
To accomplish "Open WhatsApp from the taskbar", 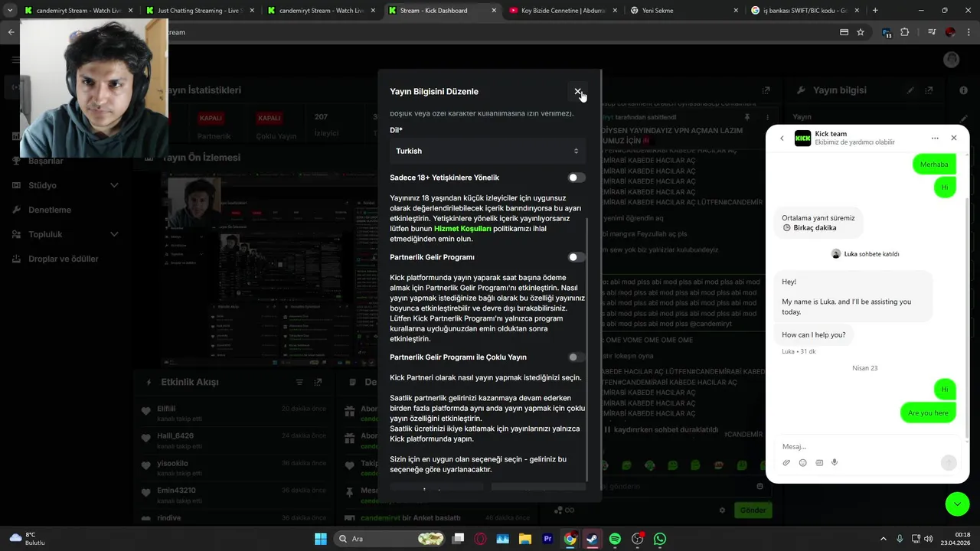I will pyautogui.click(x=660, y=539).
